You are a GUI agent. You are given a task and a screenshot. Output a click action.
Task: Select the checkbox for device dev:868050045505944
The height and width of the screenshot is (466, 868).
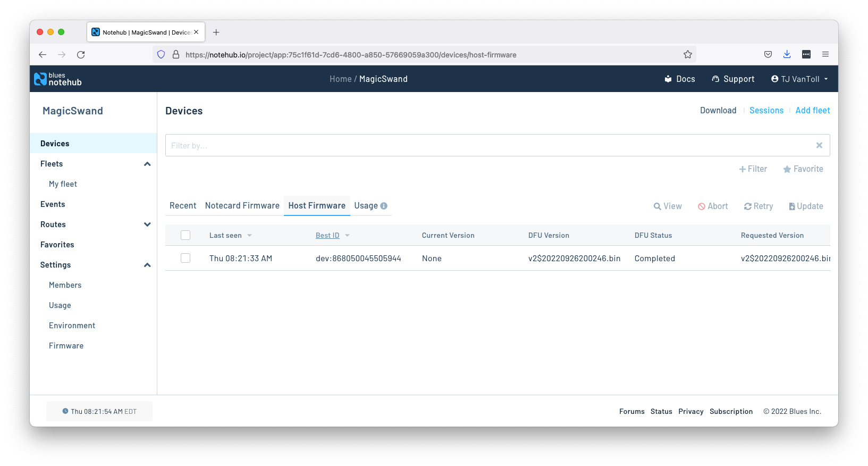(x=186, y=258)
